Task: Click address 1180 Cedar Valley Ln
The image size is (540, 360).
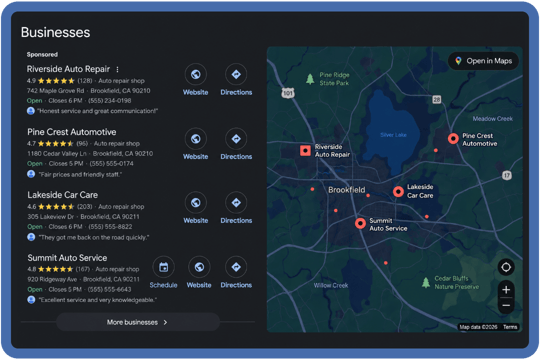Action: click(x=57, y=154)
